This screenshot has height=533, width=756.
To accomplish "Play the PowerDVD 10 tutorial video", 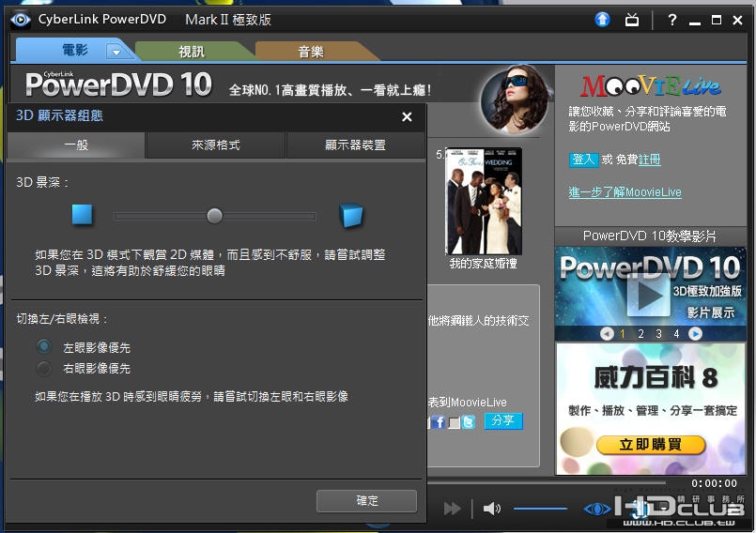I will [x=649, y=295].
